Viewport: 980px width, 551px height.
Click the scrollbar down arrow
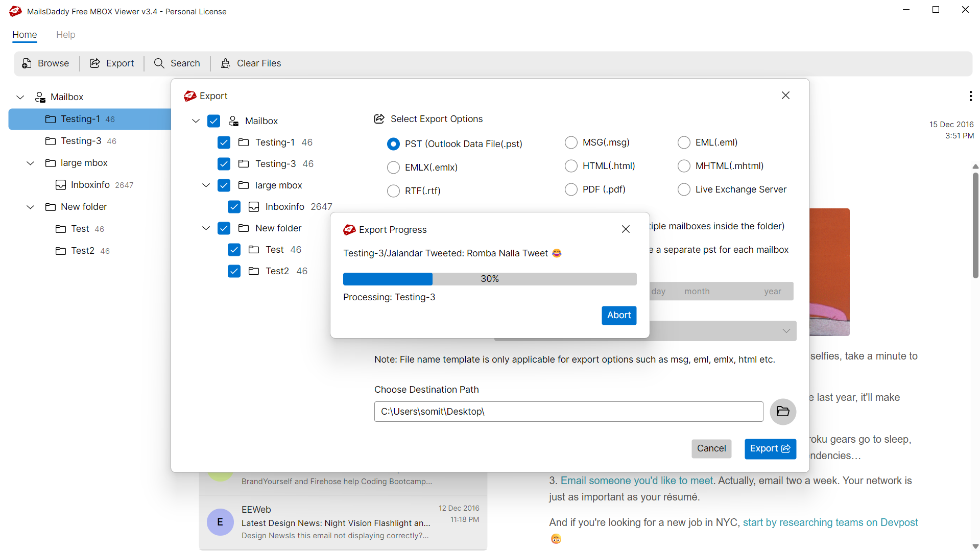(x=975, y=546)
